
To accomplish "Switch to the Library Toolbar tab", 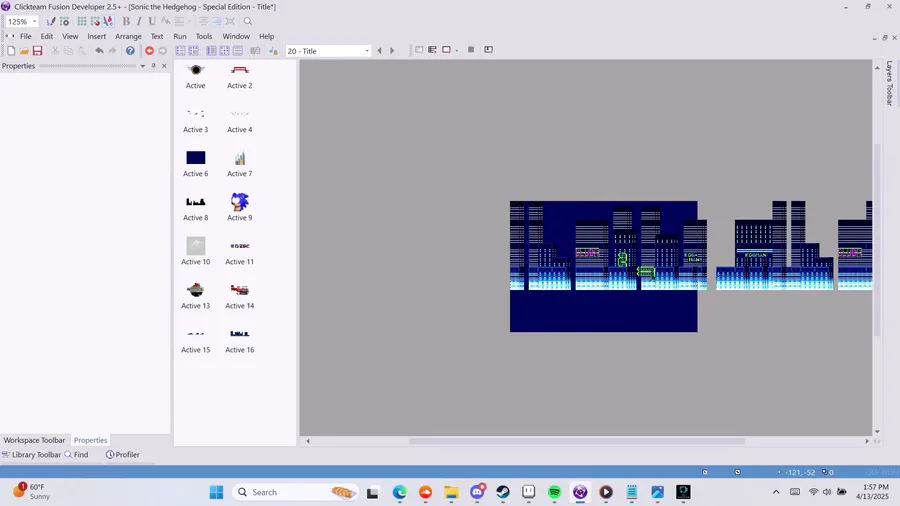I will pos(31,454).
